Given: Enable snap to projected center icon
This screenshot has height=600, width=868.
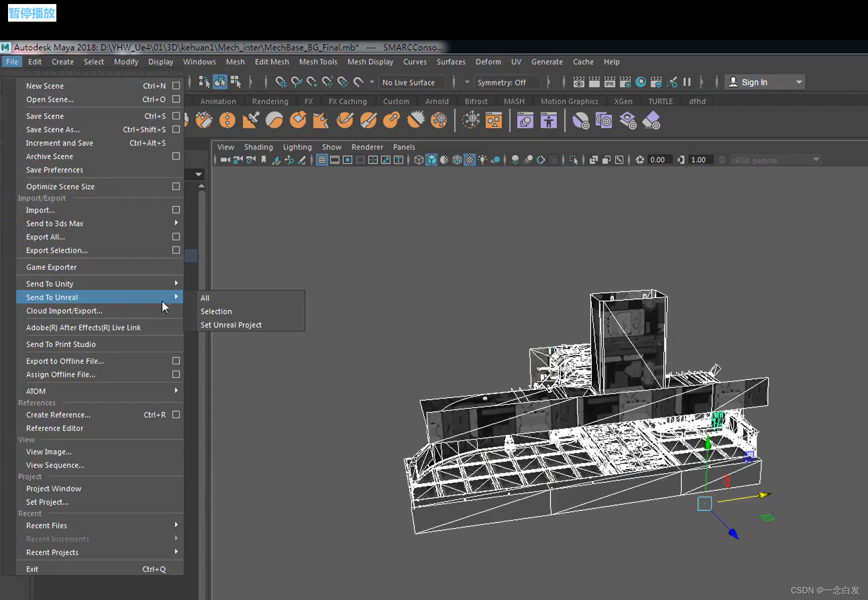Looking at the screenshot, I should [x=328, y=82].
